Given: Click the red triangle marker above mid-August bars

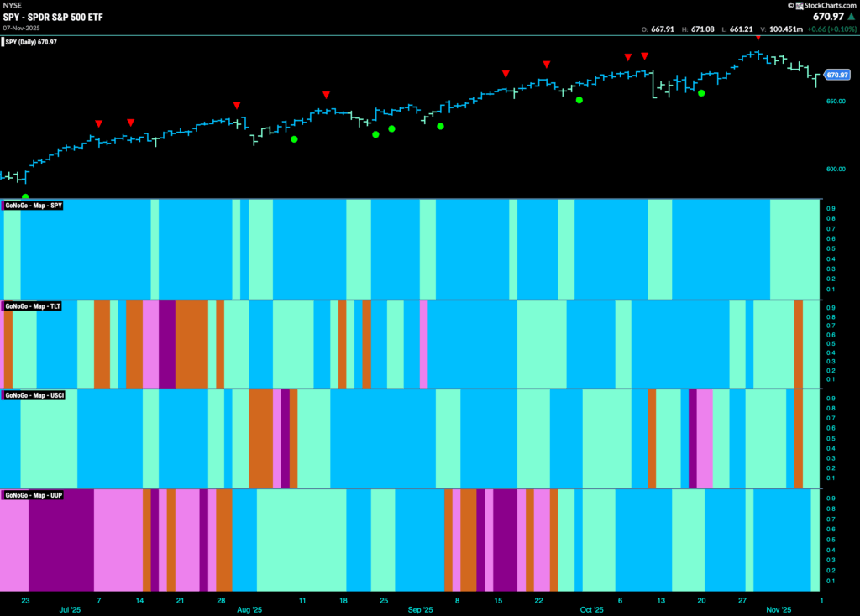Looking at the screenshot, I should coord(326,95).
